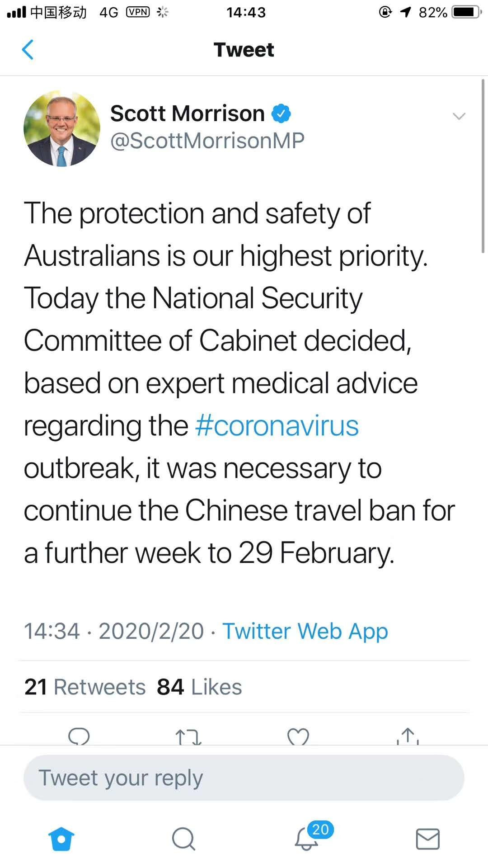Open the Search tab
The height and width of the screenshot is (868, 488).
coord(183,839)
